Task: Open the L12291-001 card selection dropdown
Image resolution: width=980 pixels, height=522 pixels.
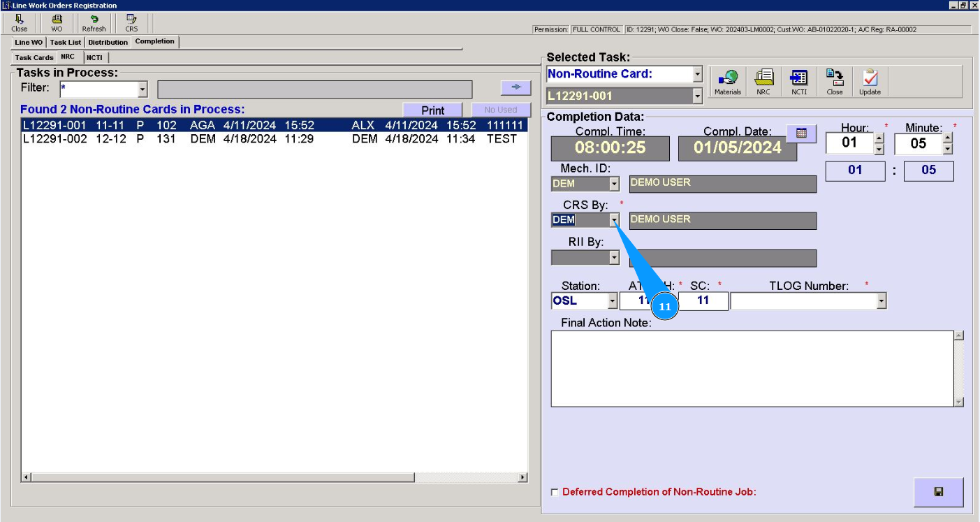Action: pos(697,96)
